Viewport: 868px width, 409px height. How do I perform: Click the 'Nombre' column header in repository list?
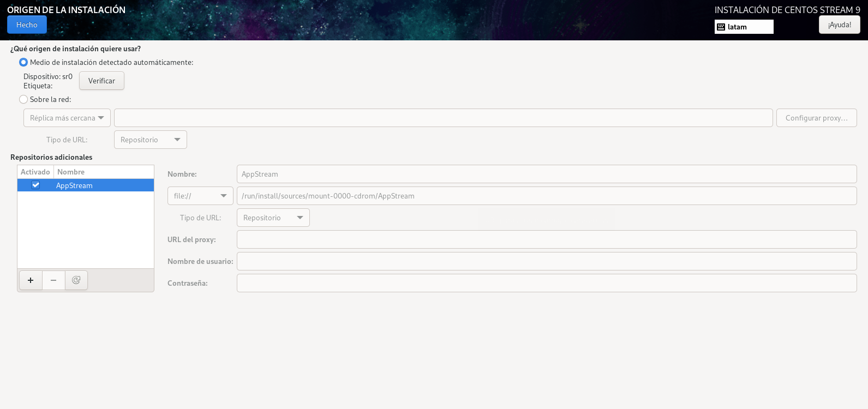point(71,172)
